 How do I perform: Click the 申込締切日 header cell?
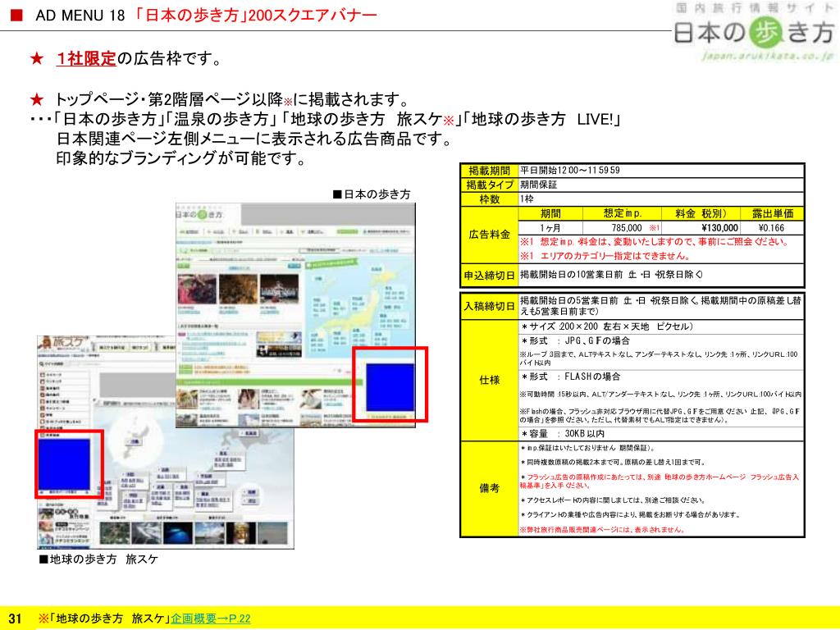(489, 276)
